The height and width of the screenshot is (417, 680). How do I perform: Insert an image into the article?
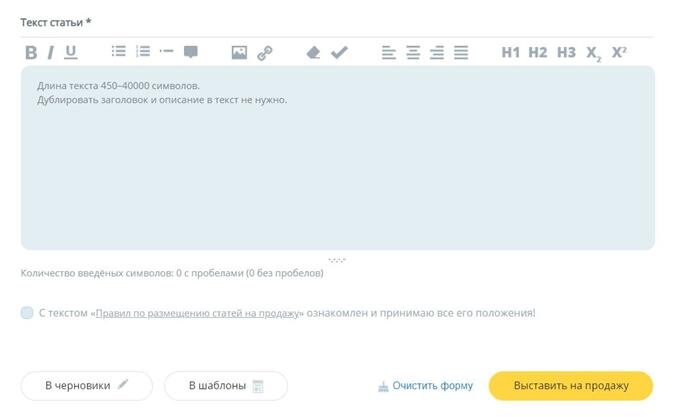click(x=239, y=52)
